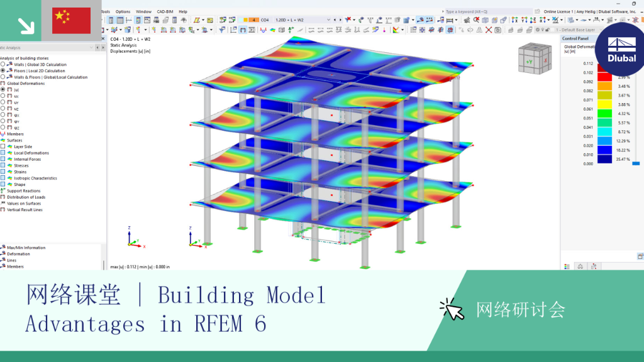This screenshot has width=644, height=362.
Task: Toggle the Stresses checkbox
Action: [x=3, y=165]
